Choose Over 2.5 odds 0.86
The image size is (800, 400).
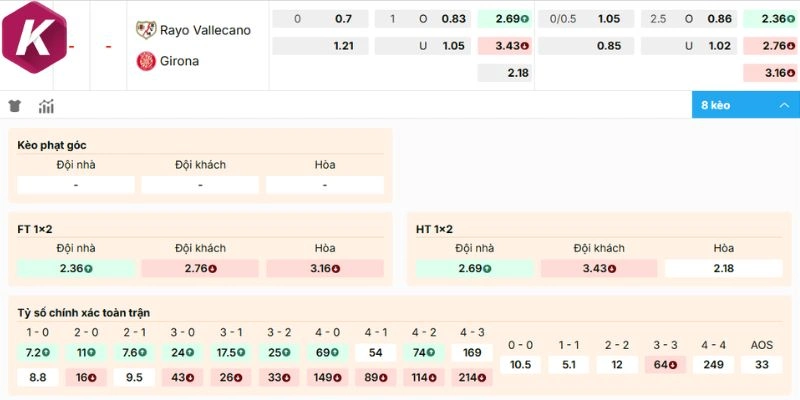689,19
